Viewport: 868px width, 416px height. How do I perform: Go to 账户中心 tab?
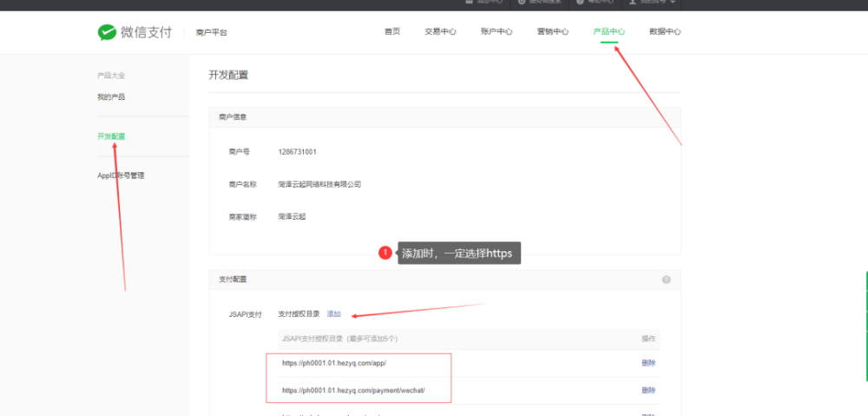tap(496, 31)
